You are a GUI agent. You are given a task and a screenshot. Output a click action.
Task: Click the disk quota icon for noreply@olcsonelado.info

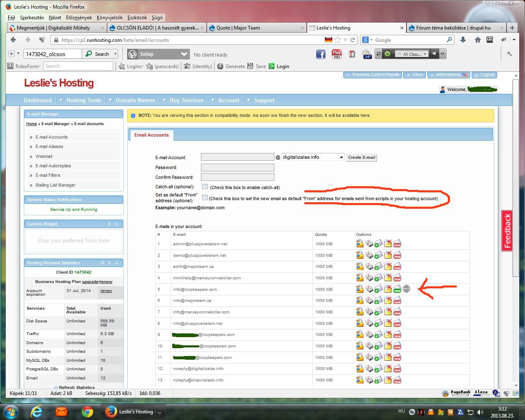tap(369, 380)
